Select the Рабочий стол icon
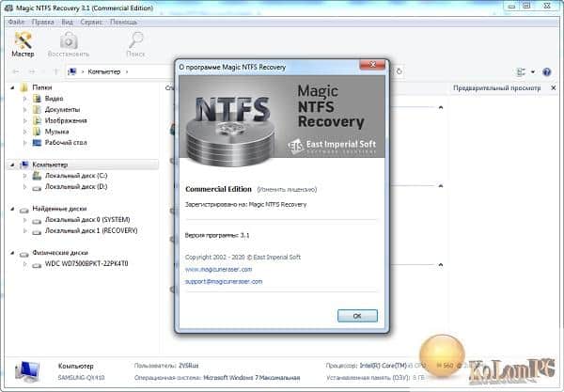This screenshot has width=564, height=392. click(x=37, y=142)
